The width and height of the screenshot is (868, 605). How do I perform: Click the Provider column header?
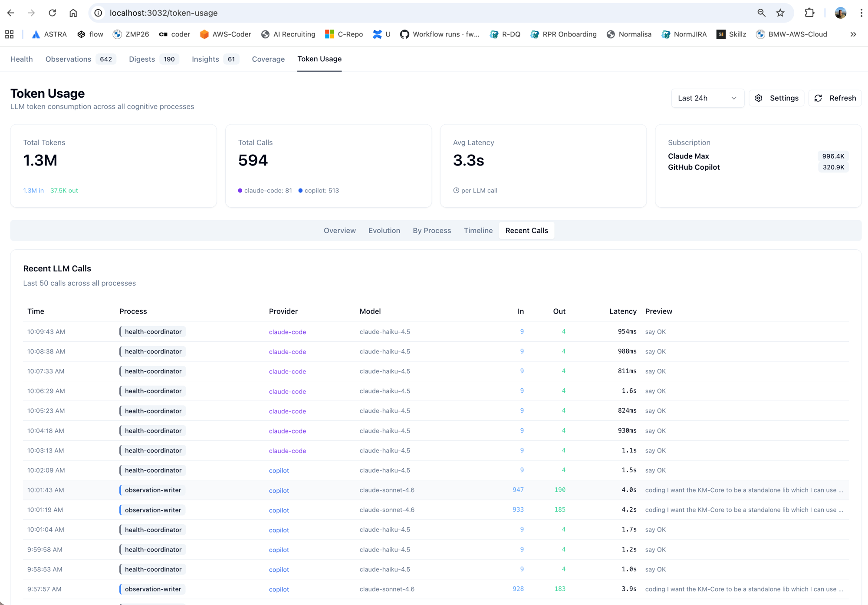click(x=283, y=311)
